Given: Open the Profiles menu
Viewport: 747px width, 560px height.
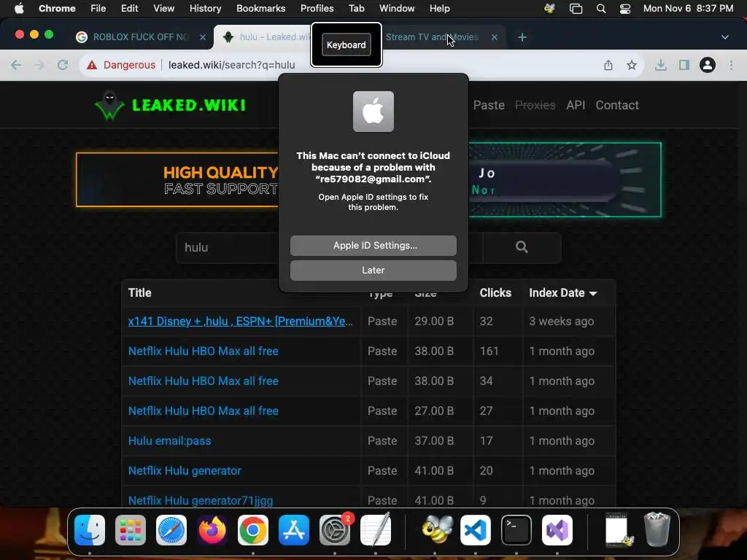Looking at the screenshot, I should click(317, 9).
